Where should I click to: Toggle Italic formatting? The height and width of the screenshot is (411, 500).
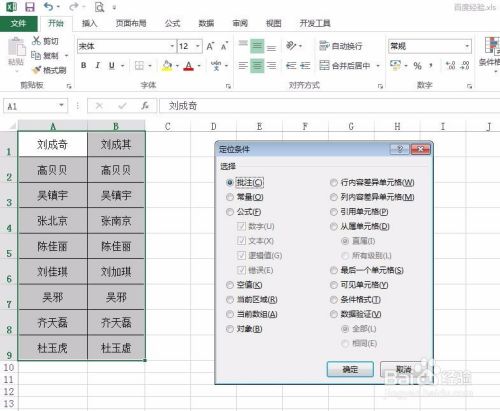click(98, 65)
